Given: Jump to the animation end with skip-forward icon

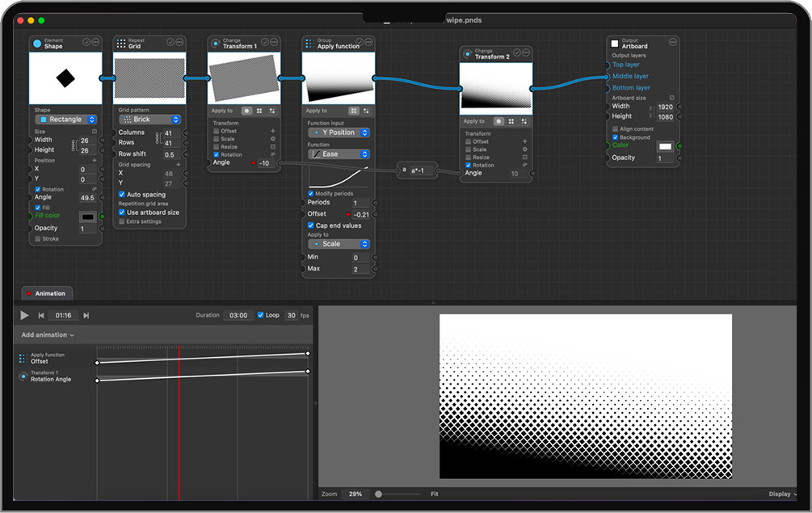Looking at the screenshot, I should (x=86, y=315).
